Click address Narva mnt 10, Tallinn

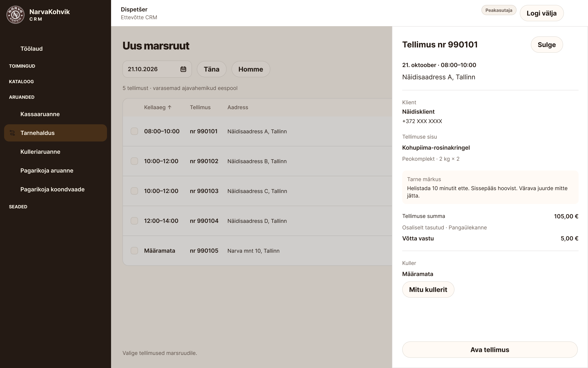click(x=253, y=251)
